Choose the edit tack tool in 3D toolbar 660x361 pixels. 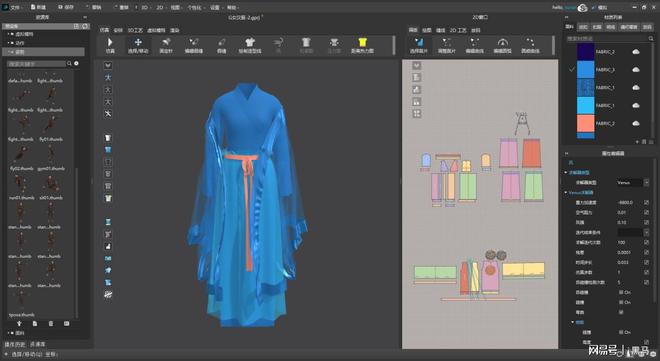click(194, 45)
